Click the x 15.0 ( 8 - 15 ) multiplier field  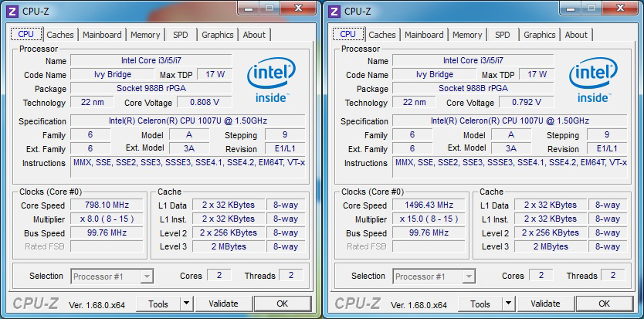pyautogui.click(x=429, y=219)
